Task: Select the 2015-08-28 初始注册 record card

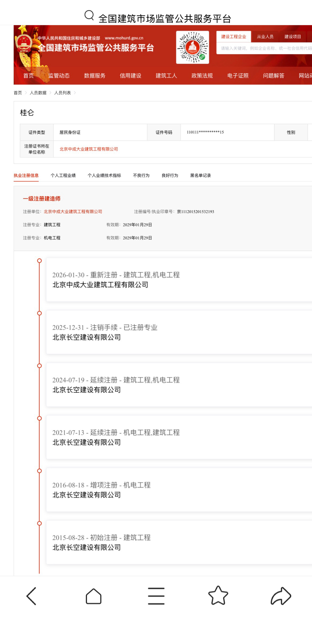Action: pos(179,542)
